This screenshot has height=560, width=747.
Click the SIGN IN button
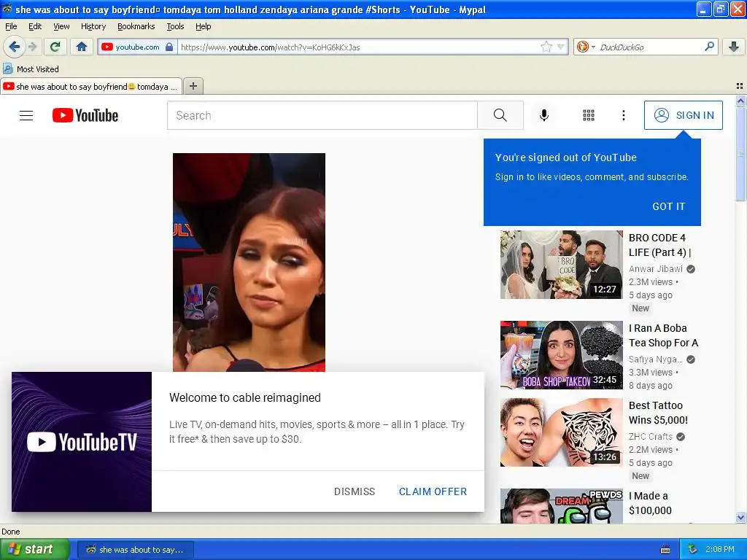coord(683,115)
